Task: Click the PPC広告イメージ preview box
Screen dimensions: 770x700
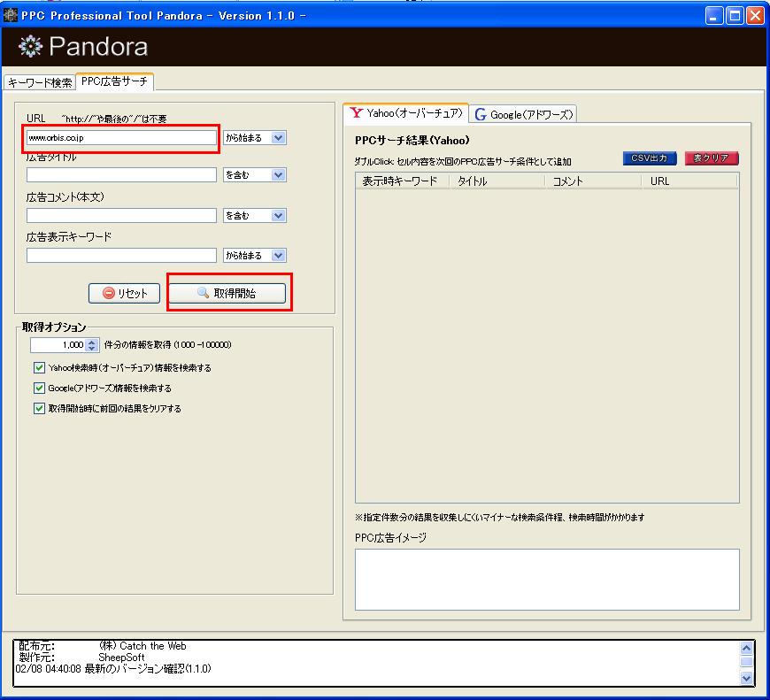Action: [x=547, y=580]
